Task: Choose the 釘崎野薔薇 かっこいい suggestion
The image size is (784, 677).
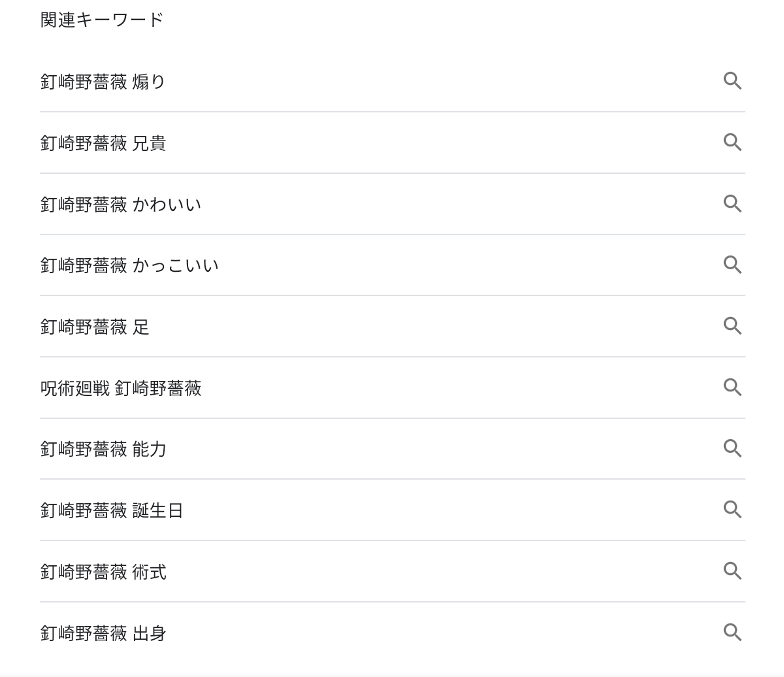Action: pyautogui.click(x=129, y=265)
